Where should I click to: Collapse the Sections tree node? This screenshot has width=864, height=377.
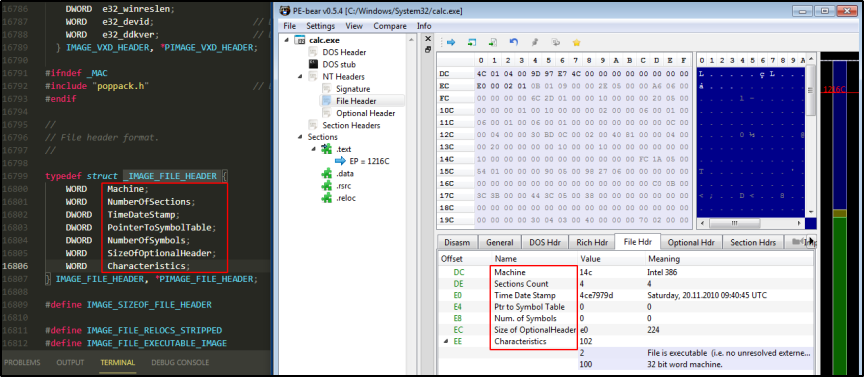click(301, 137)
